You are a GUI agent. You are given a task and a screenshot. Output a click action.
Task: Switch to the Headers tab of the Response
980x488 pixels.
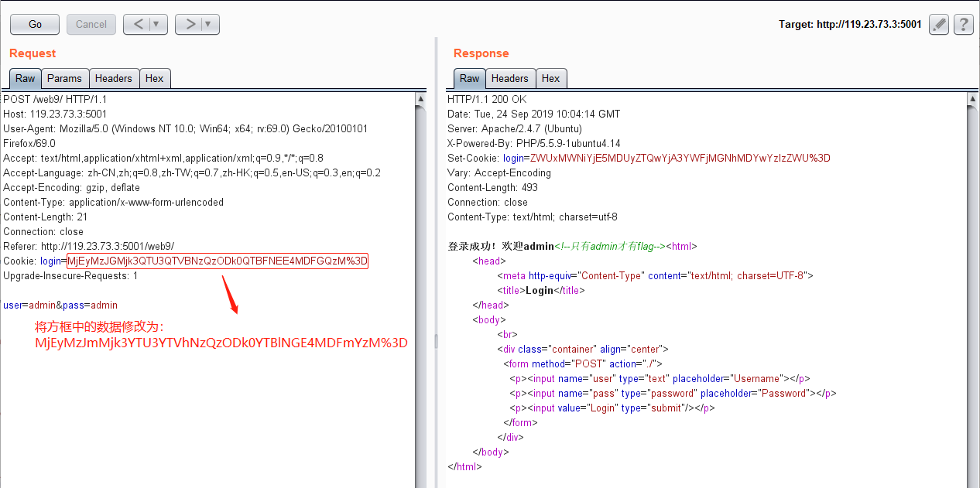point(510,78)
